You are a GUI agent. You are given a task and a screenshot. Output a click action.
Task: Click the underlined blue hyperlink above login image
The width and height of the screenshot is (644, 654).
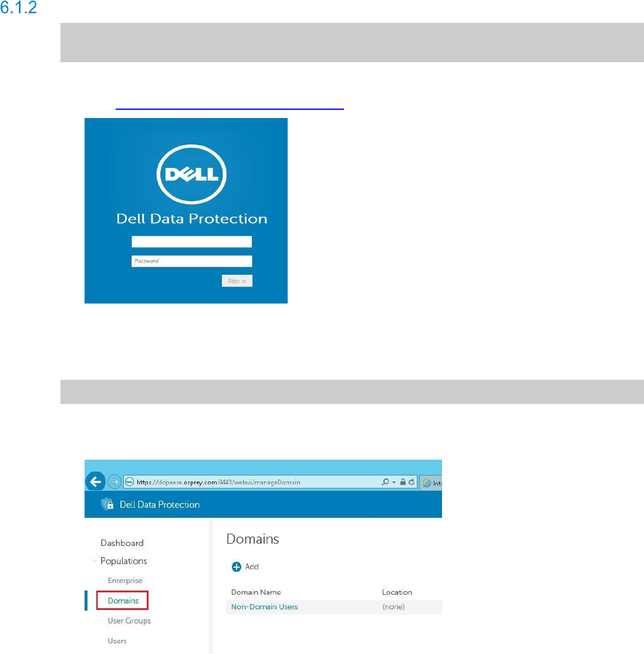pyautogui.click(x=230, y=109)
